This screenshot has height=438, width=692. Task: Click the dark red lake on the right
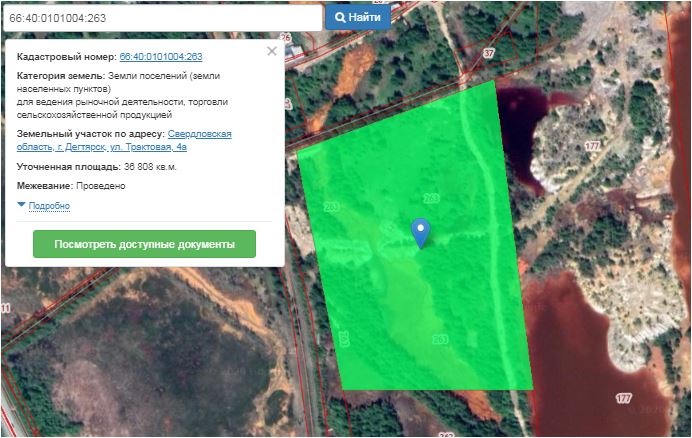click(x=600, y=330)
